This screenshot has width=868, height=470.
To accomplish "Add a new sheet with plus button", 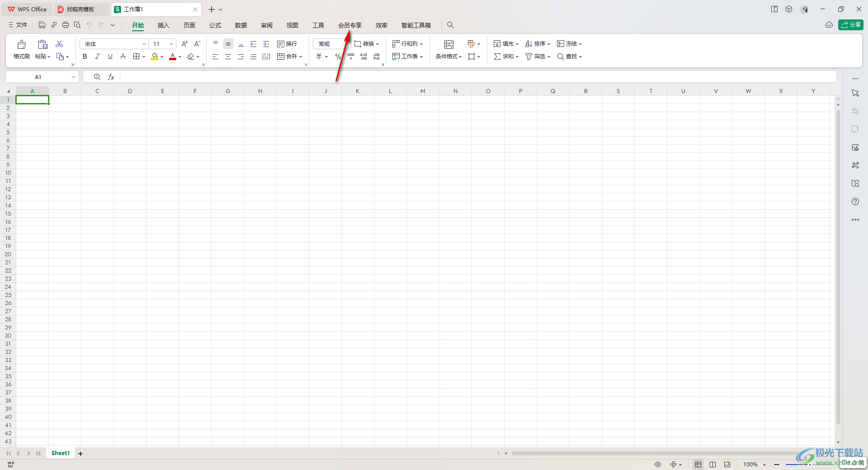I will pyautogui.click(x=80, y=453).
